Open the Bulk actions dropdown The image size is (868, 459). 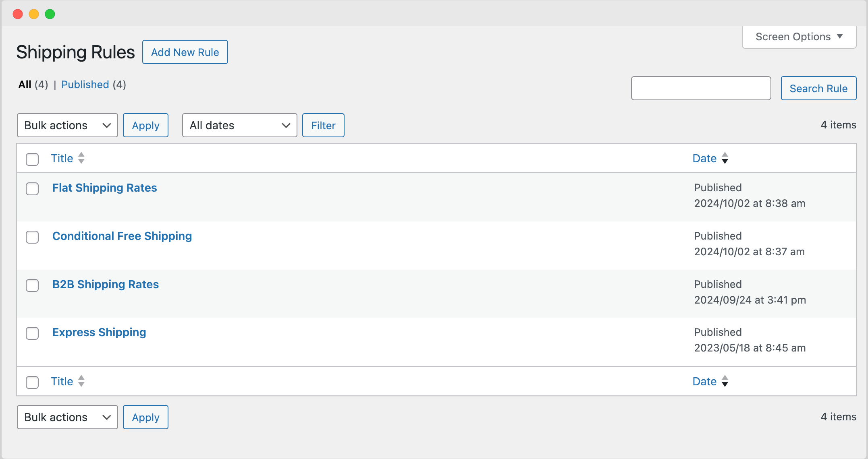(x=67, y=125)
